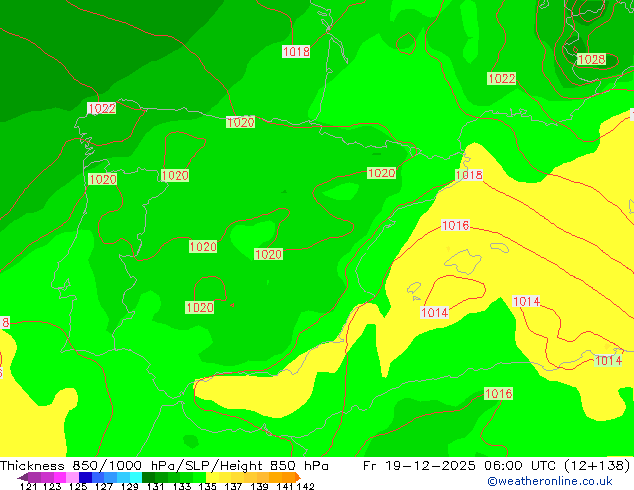634x490 pixels.
Task: Click legend value 125
Action: point(78,486)
